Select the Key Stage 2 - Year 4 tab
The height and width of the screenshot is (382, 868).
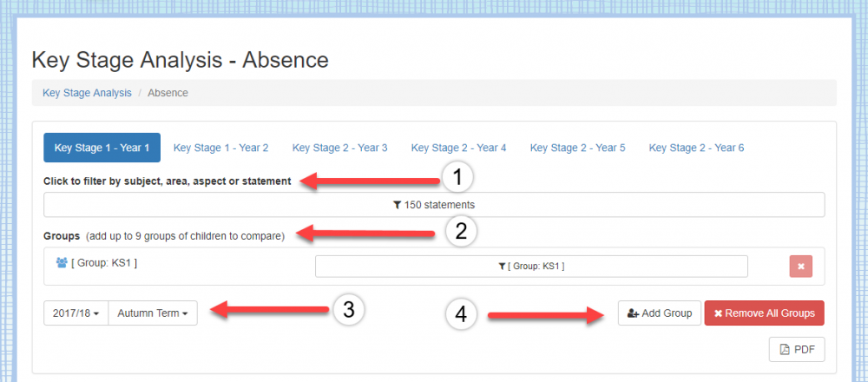tap(458, 148)
